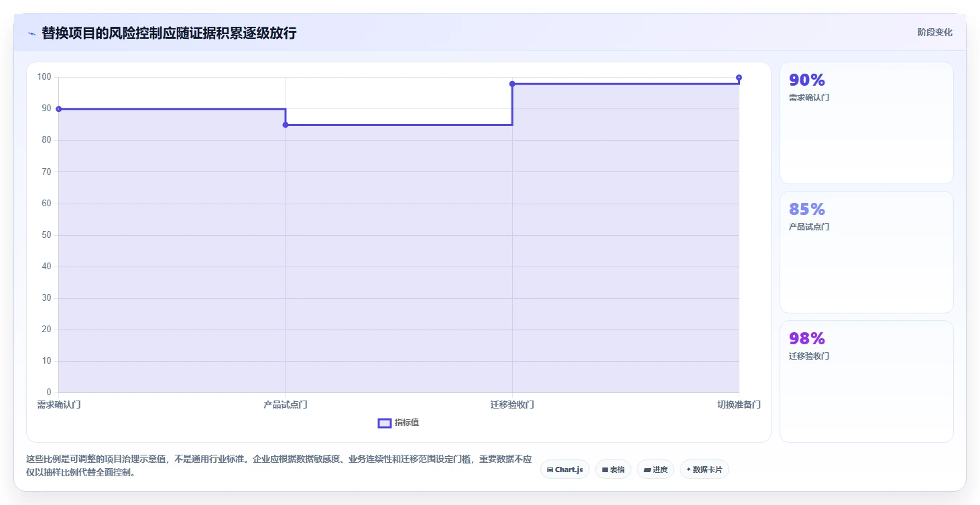Click the 85% 产品试点门 card
Screen dimensions: 980x505
tap(866, 252)
